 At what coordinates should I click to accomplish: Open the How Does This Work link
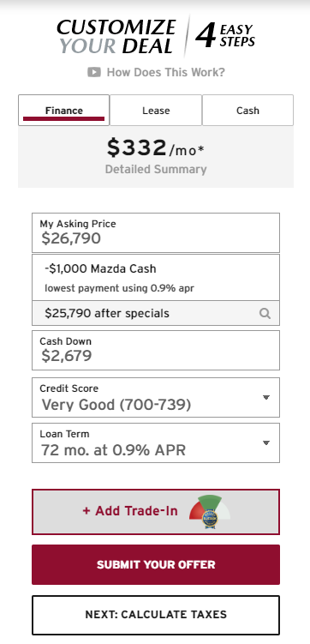(x=165, y=73)
